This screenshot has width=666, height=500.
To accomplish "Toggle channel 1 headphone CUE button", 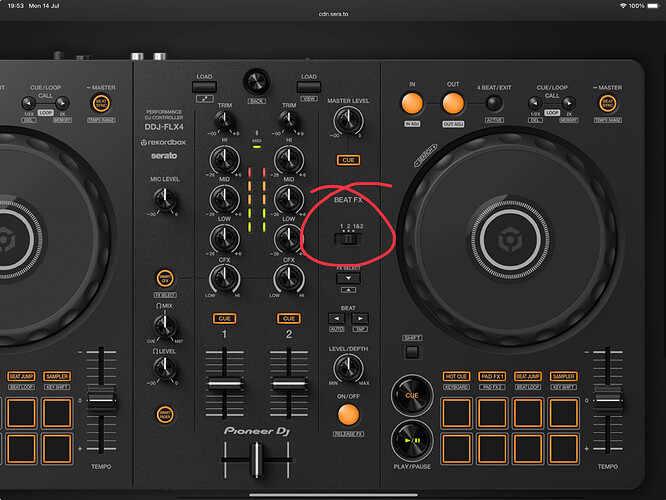I will click(x=224, y=319).
